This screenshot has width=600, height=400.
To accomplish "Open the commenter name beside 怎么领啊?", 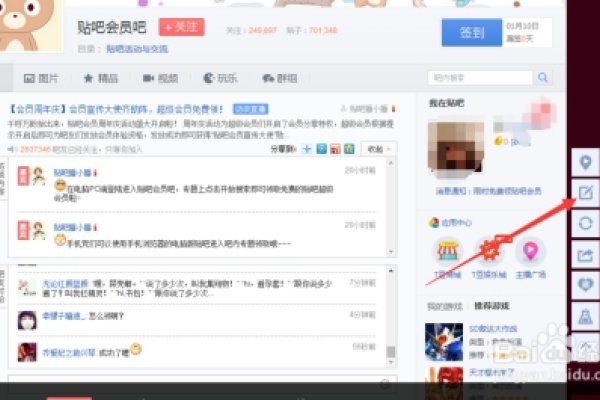I will coord(64,316).
